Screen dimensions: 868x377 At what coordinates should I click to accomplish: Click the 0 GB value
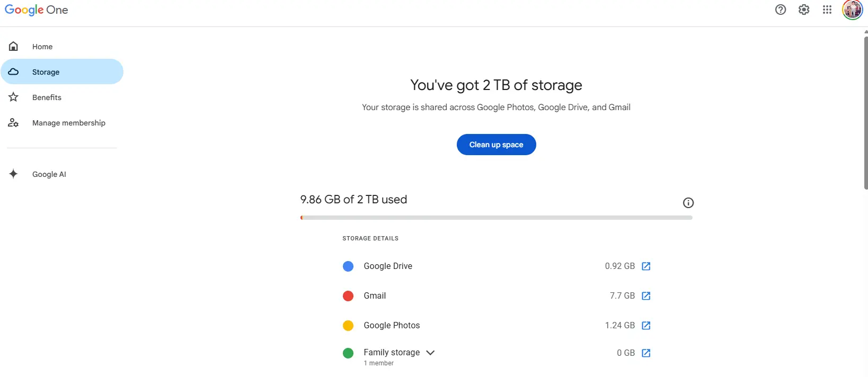tap(626, 353)
